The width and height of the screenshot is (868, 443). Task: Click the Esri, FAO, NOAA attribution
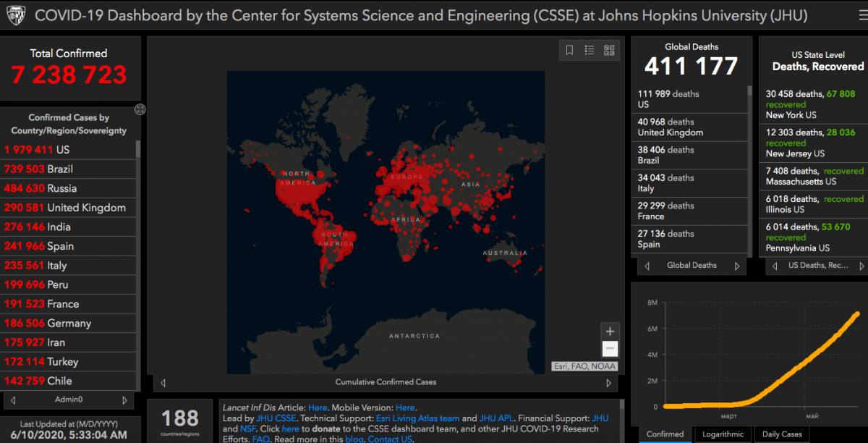point(583,366)
